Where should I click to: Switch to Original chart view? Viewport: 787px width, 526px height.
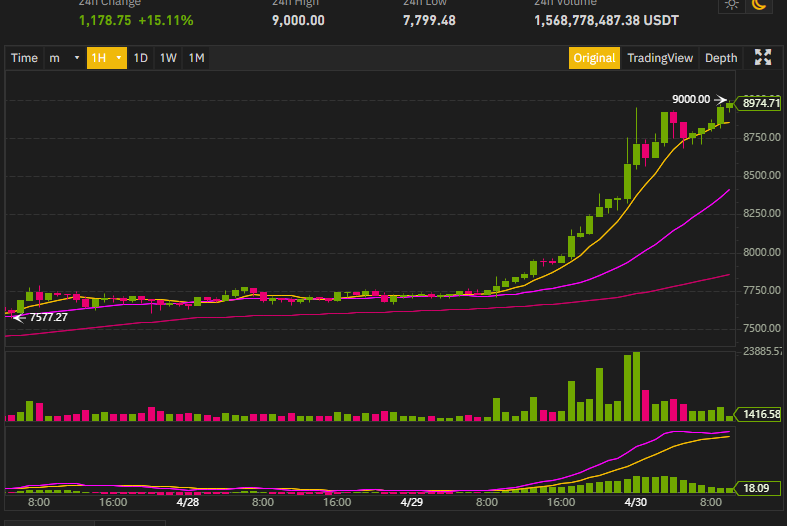pyautogui.click(x=594, y=58)
